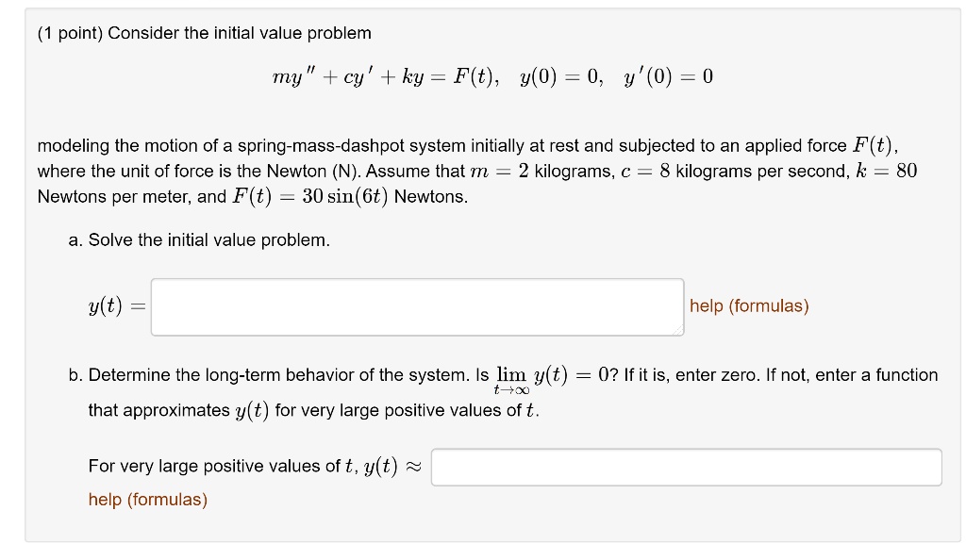Click the '(1 point)' text in header

click(x=70, y=33)
